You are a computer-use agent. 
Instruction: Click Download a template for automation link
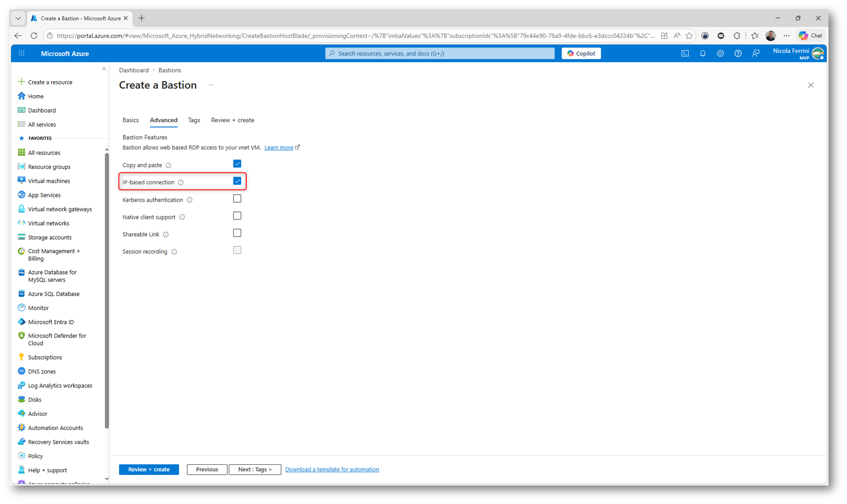point(332,469)
